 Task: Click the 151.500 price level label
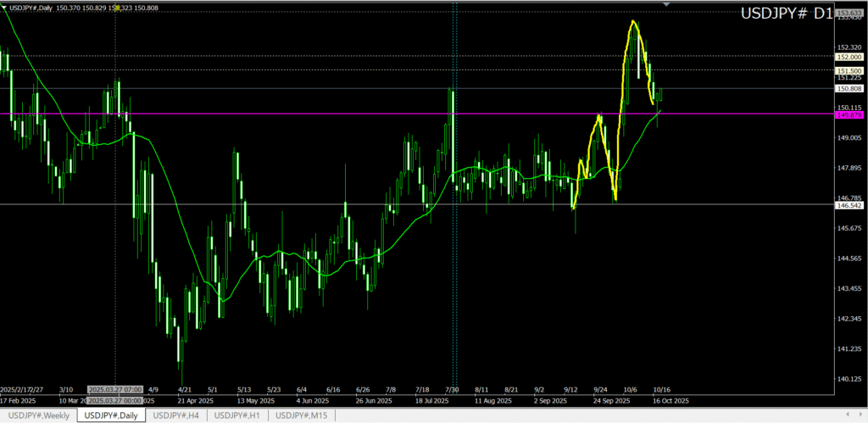[849, 70]
